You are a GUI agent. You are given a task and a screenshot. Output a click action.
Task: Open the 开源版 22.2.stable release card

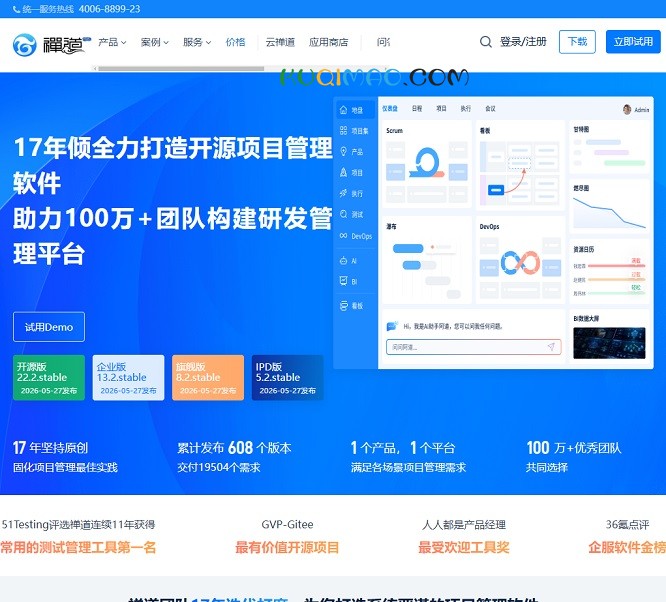tap(49, 378)
